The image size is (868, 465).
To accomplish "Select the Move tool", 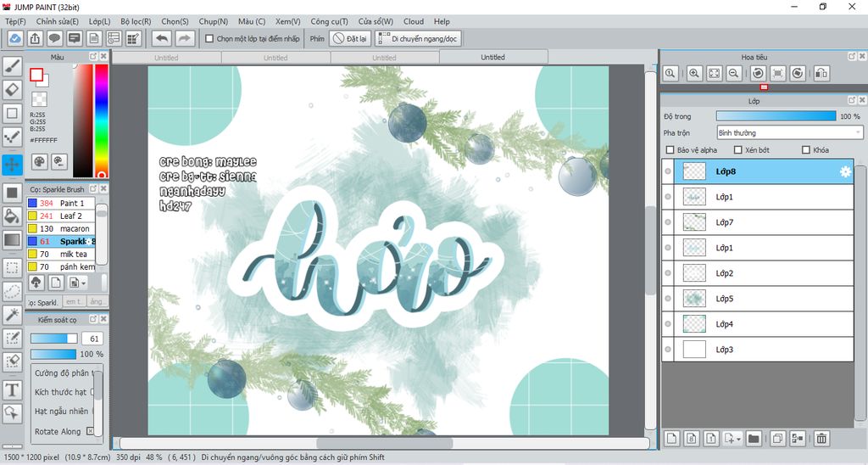I will point(12,164).
